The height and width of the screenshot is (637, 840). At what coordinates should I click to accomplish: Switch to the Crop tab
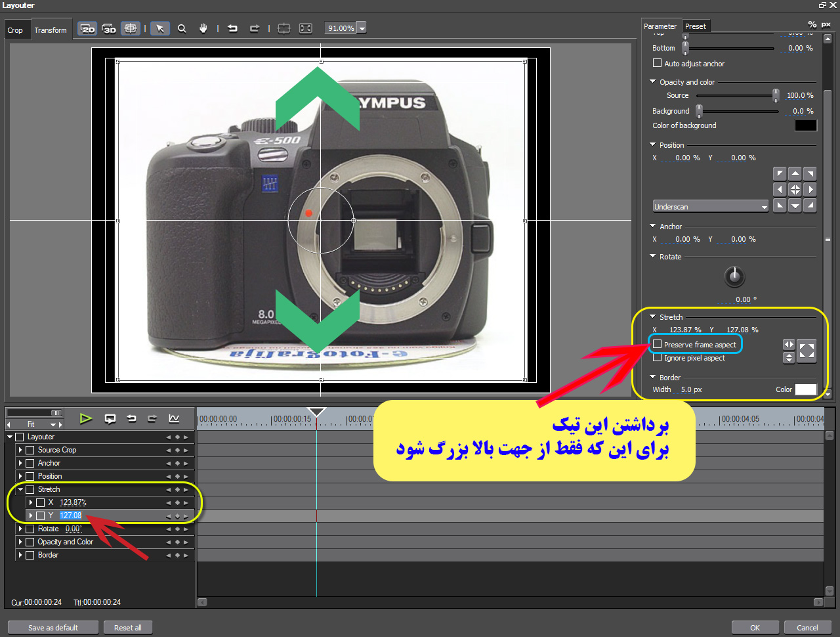(15, 30)
